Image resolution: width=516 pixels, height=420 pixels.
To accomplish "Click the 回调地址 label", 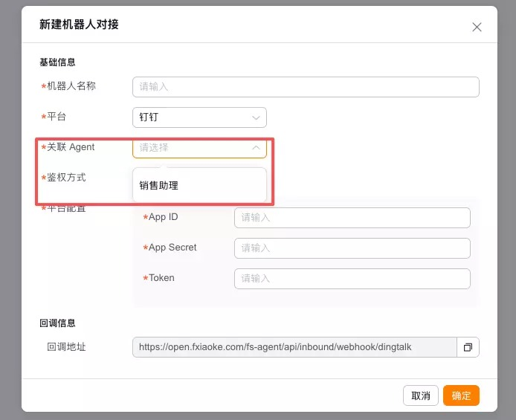I will [66, 347].
